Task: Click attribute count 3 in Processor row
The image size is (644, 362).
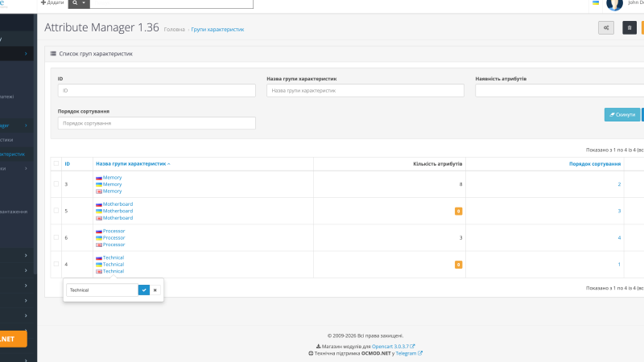Action: 460,237
